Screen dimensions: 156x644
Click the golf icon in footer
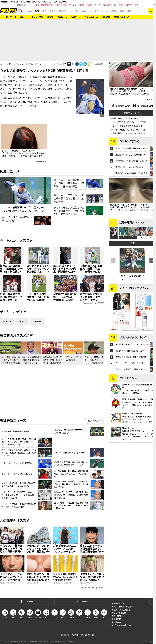click(x=63, y=612)
